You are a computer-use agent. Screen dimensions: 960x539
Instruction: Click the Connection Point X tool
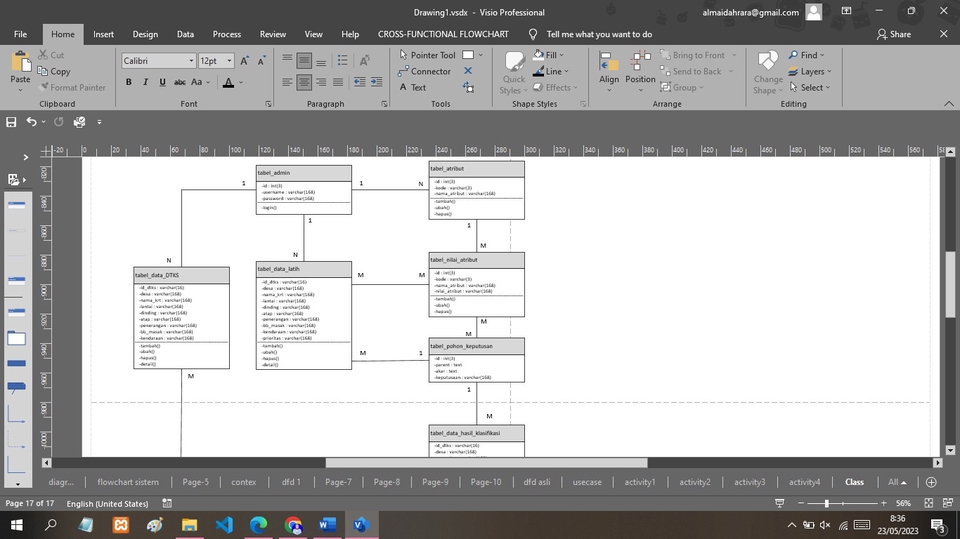click(x=468, y=71)
